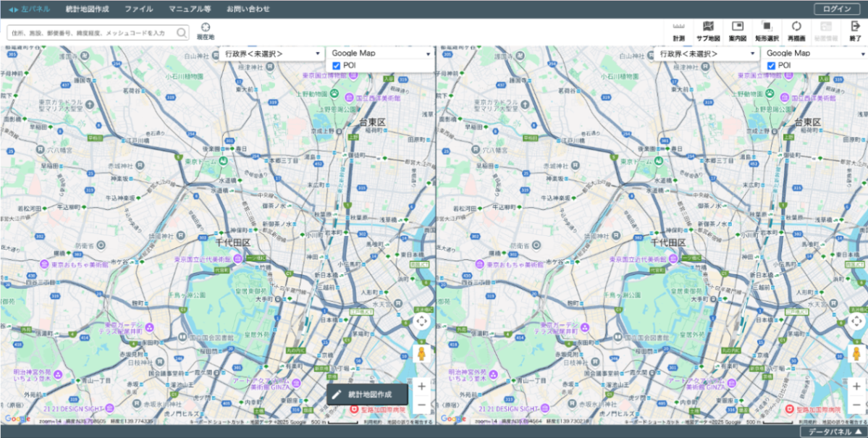Viewport: 868px width, 438px height.
Task: Click 東京おもちゃ美術館 marker on left map
Action: [x=46, y=265]
